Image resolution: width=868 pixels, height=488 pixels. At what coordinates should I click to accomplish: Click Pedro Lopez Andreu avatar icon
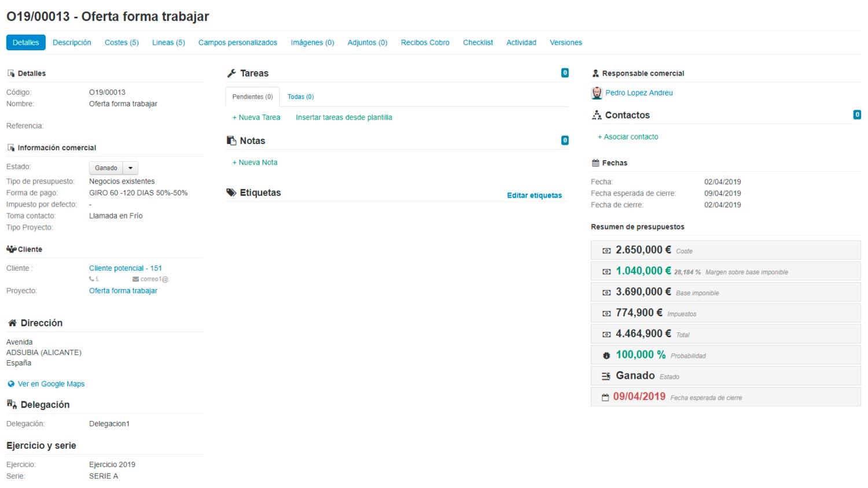coord(597,93)
